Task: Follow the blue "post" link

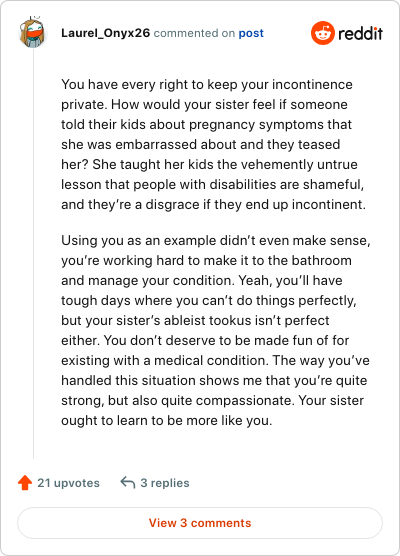Action: 251,33
